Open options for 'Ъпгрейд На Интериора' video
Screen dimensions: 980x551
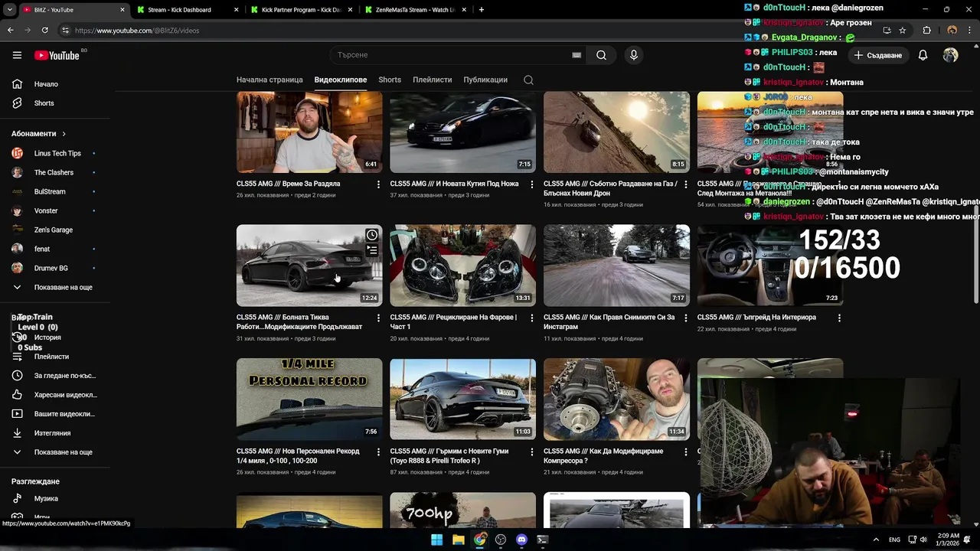839,318
